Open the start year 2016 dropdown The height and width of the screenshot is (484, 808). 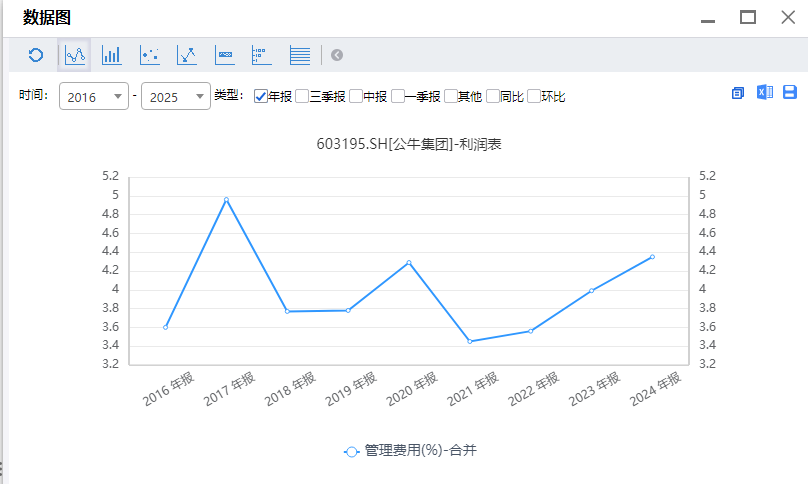(94, 96)
